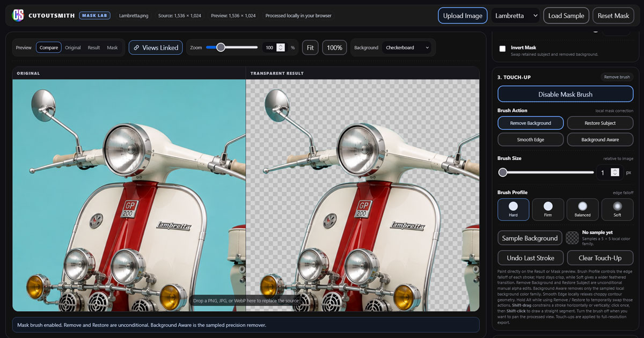The height and width of the screenshot is (338, 644).
Task: Select the Balanced brush profile
Action: [582, 210]
